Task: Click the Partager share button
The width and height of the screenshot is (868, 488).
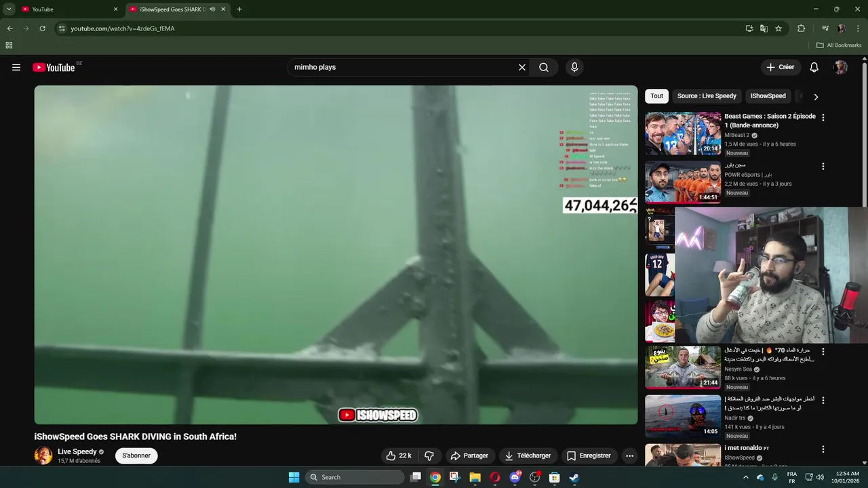Action: pyautogui.click(x=469, y=455)
